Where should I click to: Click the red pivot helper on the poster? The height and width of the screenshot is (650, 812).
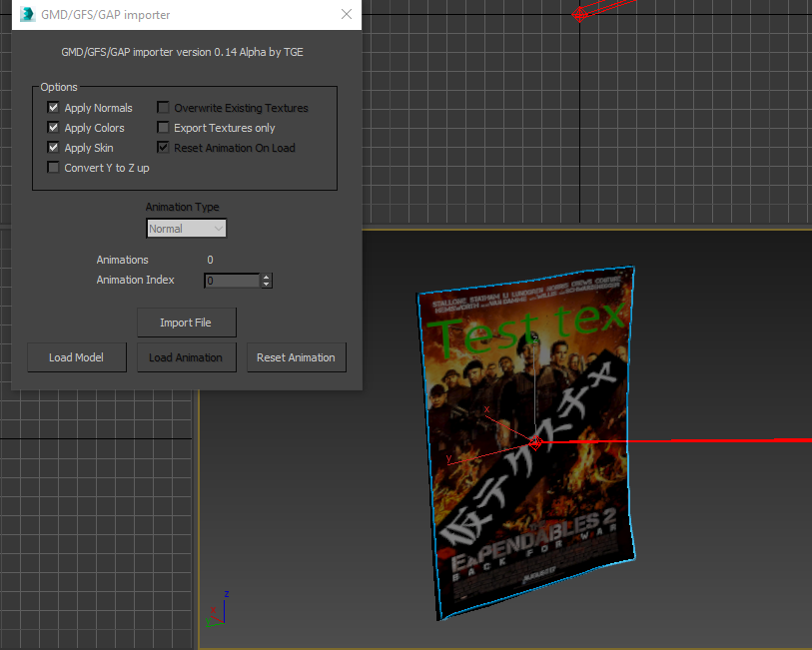pos(535,442)
